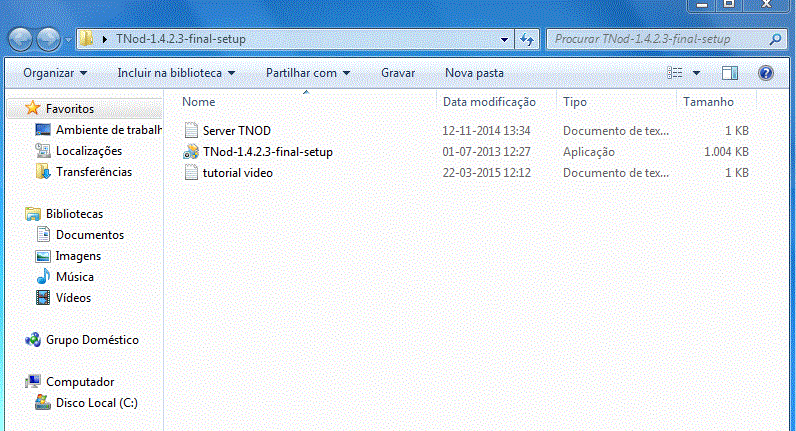The height and width of the screenshot is (431, 796).
Task: Click the Ambiente de trabalho desktop icon
Action: point(43,129)
